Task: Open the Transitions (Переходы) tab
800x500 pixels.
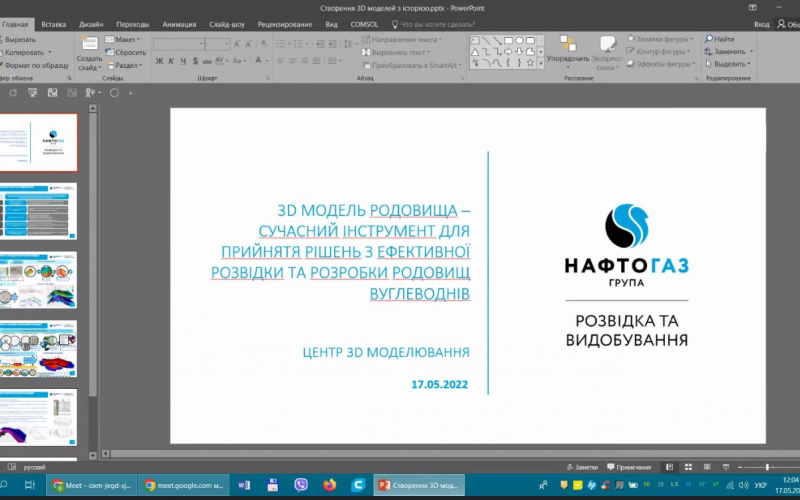Action: 132,24
